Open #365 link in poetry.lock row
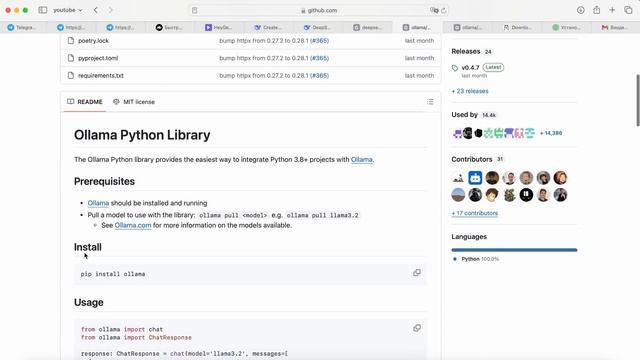 [319, 40]
